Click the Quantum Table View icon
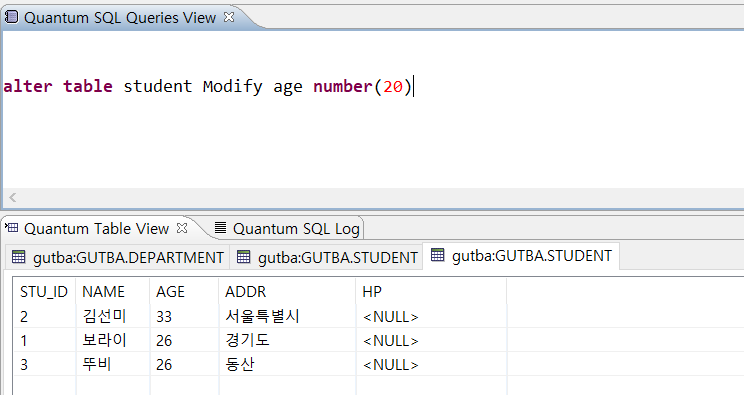This screenshot has width=744, height=395. click(x=12, y=228)
